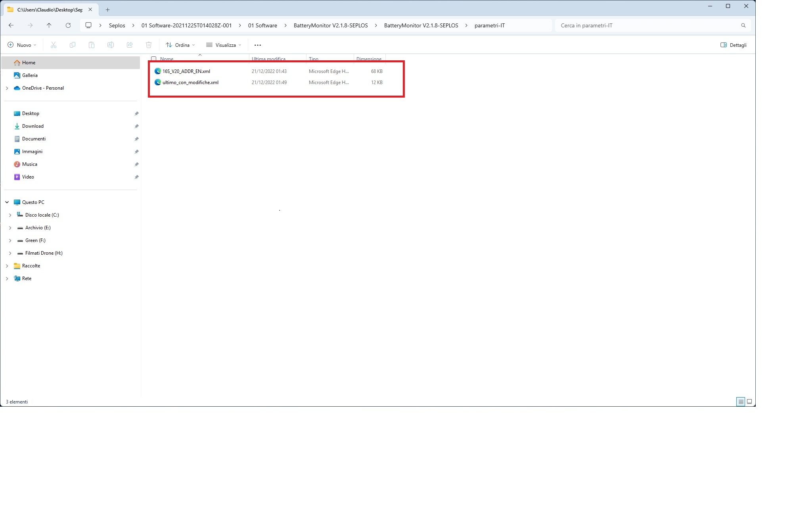
Task: Expand Green (F:) drive node
Action: (x=10, y=240)
